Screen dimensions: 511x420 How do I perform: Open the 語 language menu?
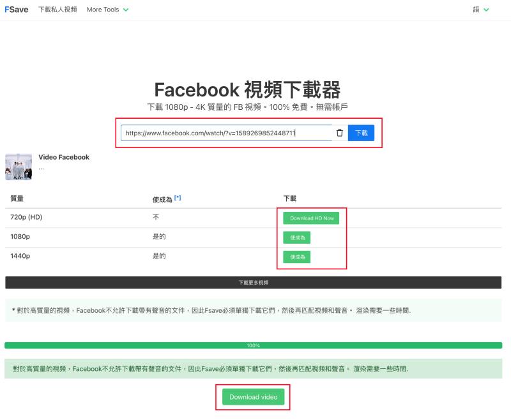[480, 10]
